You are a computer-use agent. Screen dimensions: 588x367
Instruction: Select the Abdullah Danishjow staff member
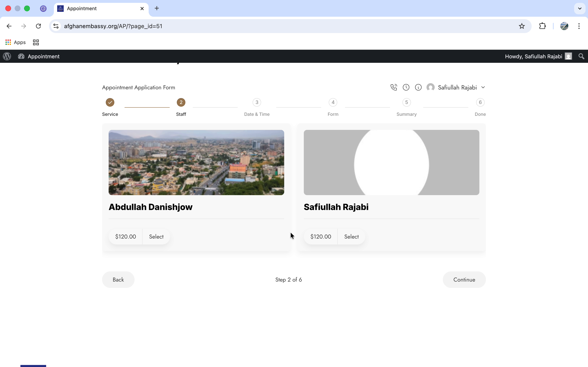coord(156,237)
